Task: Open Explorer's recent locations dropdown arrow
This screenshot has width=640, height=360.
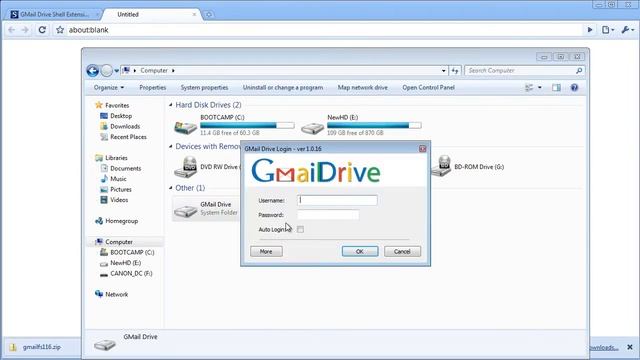Action: coord(117,71)
